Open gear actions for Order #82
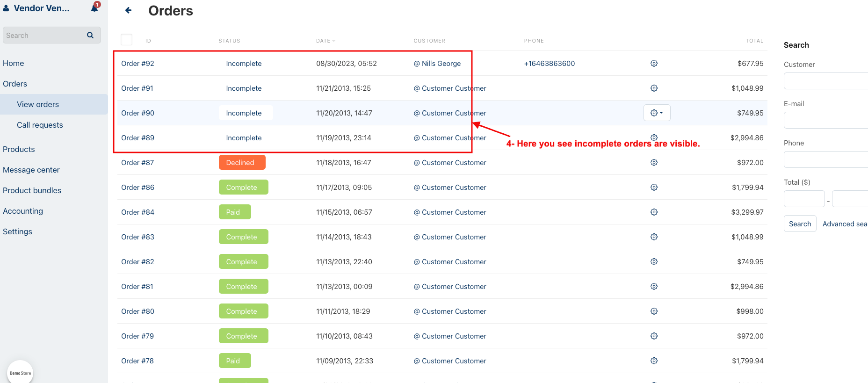868x383 pixels. click(x=654, y=261)
